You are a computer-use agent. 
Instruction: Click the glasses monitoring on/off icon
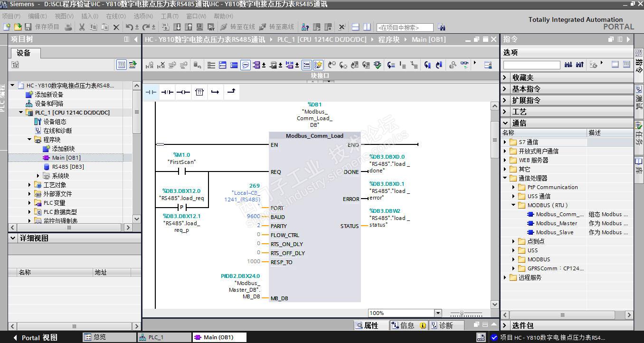(464, 65)
